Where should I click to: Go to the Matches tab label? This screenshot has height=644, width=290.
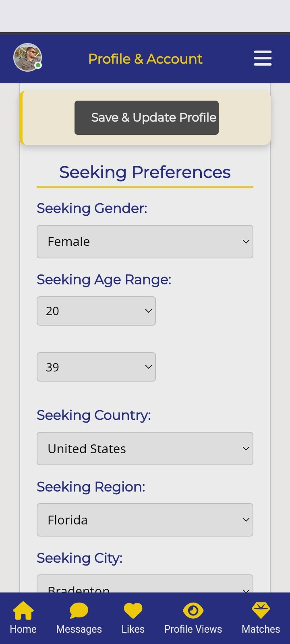261,629
